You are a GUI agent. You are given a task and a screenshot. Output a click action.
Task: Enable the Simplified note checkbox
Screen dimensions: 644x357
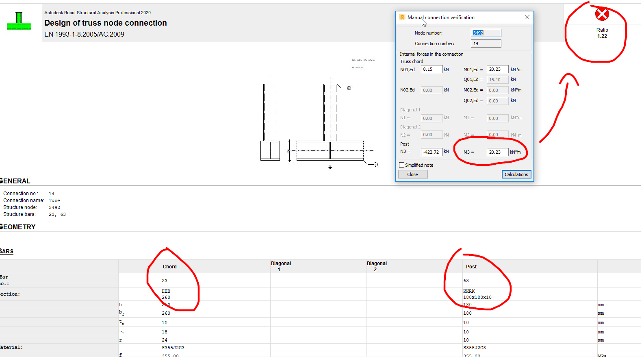tap(402, 165)
